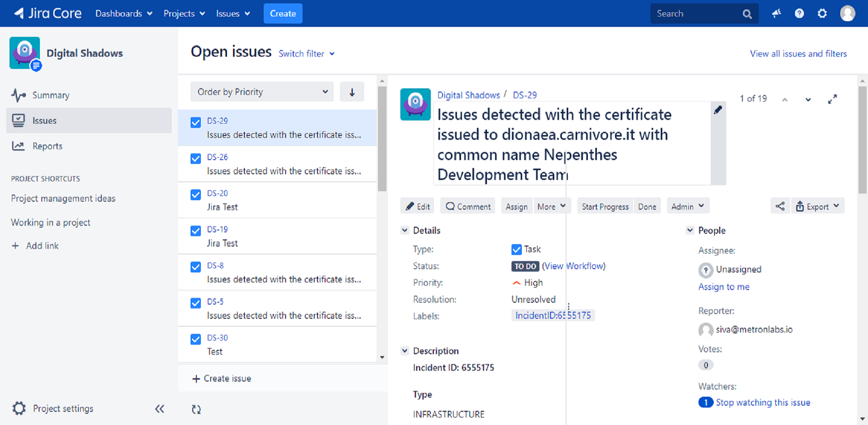The image size is (868, 425).
Task: Open View Workflow link
Action: pos(574,266)
